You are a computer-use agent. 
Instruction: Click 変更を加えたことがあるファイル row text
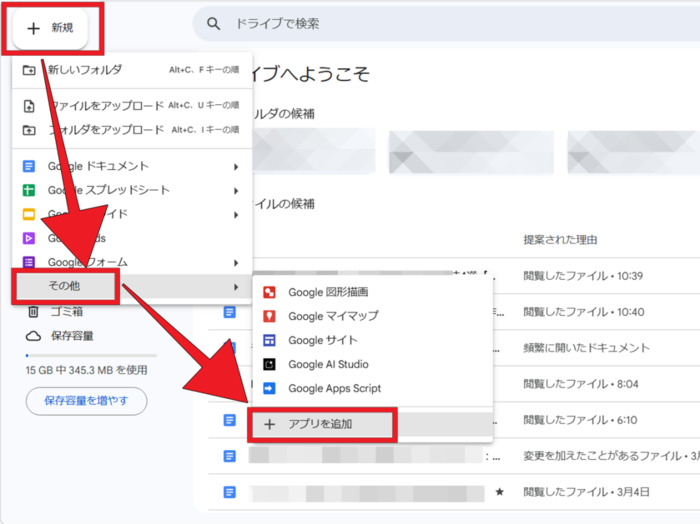612,456
